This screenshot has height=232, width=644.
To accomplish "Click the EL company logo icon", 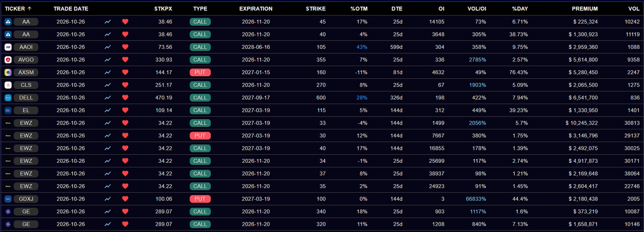I will (x=8, y=110).
